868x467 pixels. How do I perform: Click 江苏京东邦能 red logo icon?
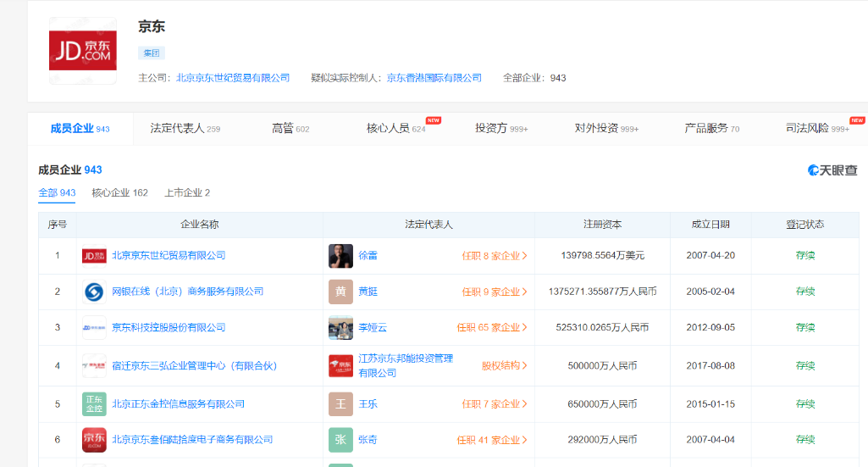(340, 365)
